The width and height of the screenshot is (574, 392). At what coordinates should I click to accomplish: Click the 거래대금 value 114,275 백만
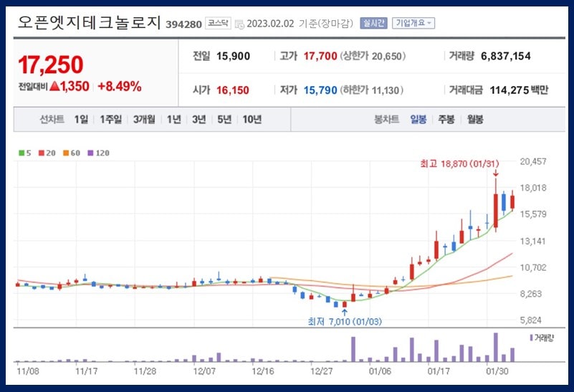519,90
